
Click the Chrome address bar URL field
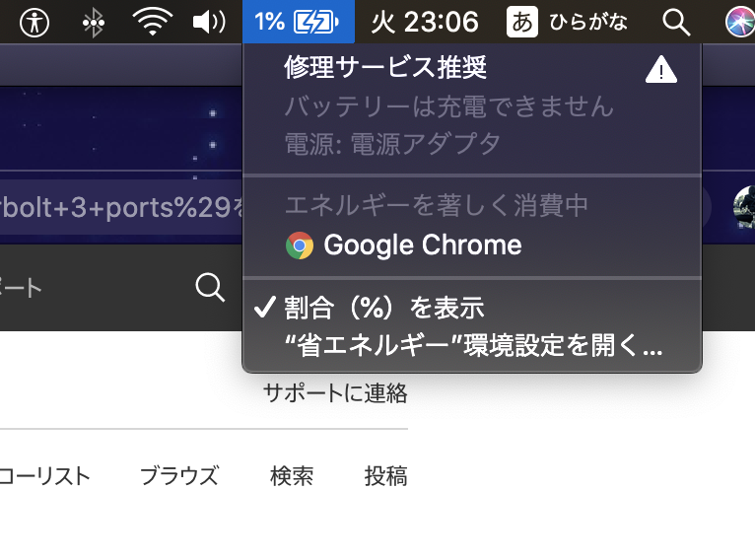(118, 206)
